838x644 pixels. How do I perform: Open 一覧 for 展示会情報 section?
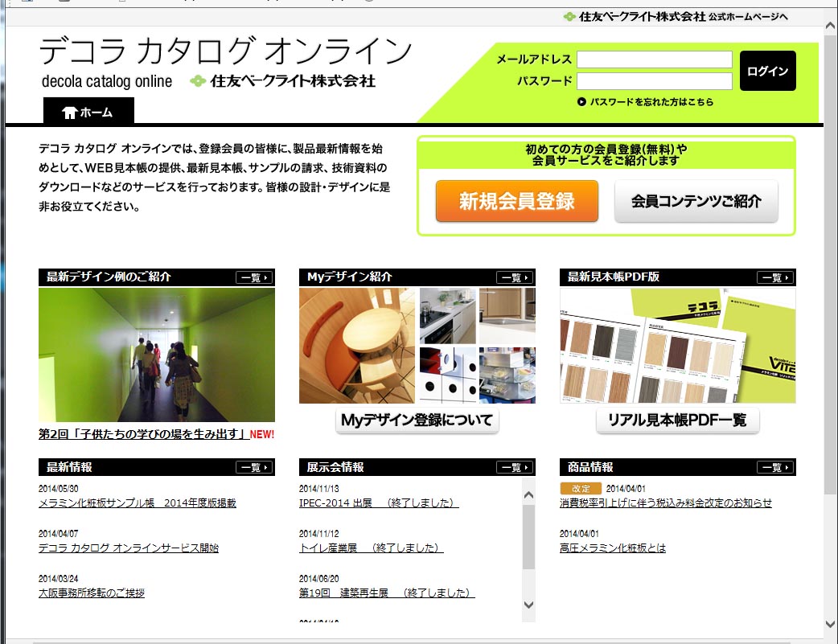(x=514, y=467)
